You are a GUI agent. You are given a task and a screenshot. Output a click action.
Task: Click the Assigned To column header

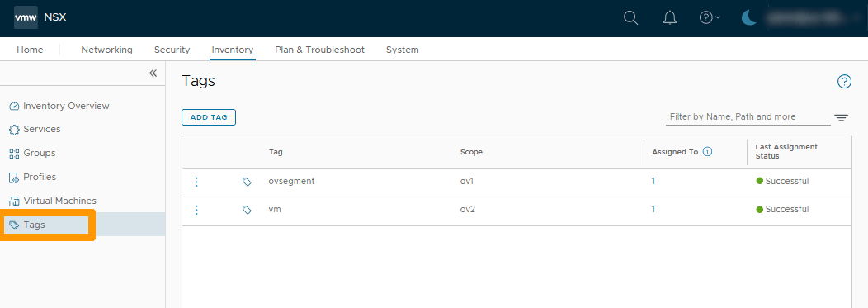tap(675, 152)
